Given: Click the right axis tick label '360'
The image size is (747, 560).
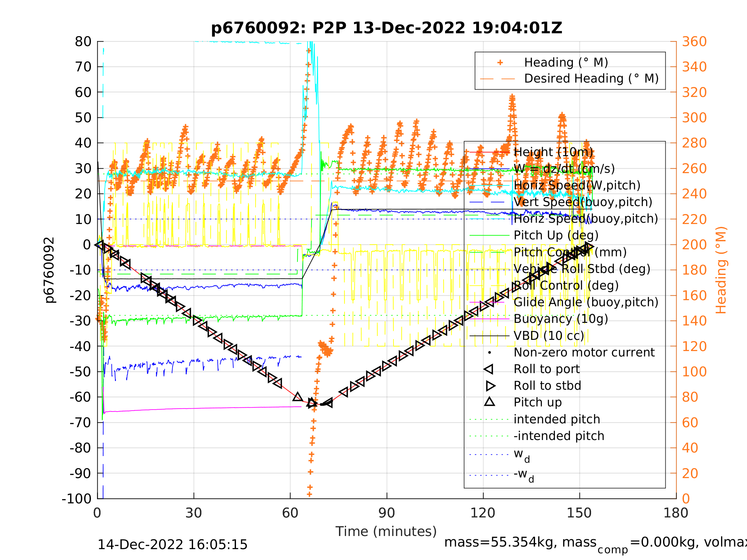Looking at the screenshot, I should 695,42.
